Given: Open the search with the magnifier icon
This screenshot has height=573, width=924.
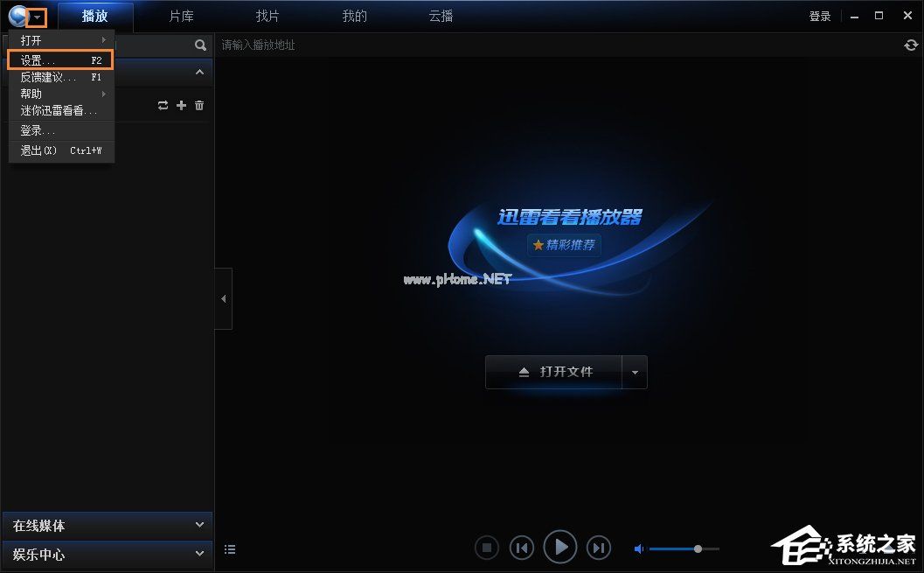Looking at the screenshot, I should tap(200, 45).
